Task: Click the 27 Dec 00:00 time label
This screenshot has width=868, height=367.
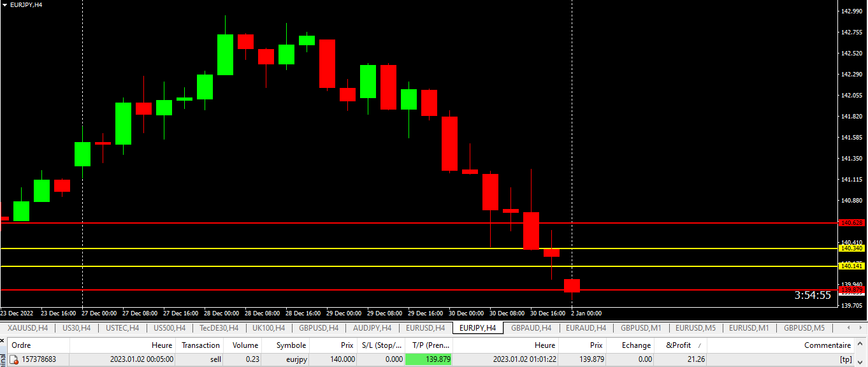Action: tap(100, 313)
